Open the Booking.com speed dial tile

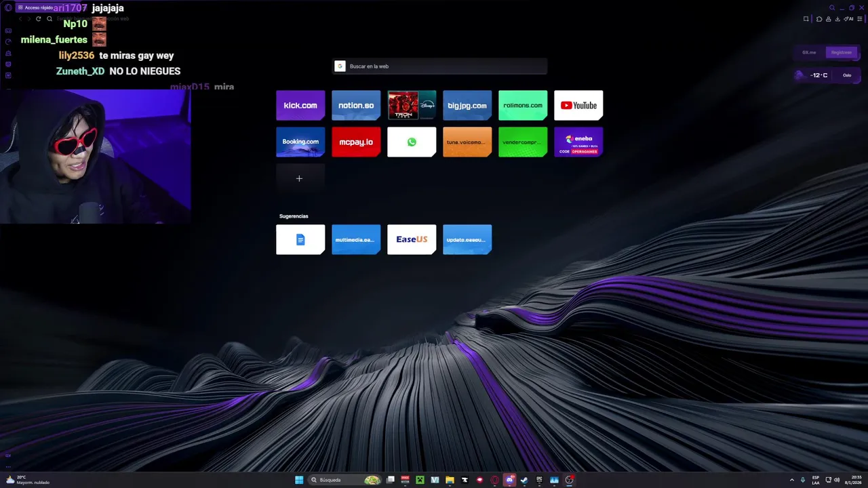click(x=300, y=142)
